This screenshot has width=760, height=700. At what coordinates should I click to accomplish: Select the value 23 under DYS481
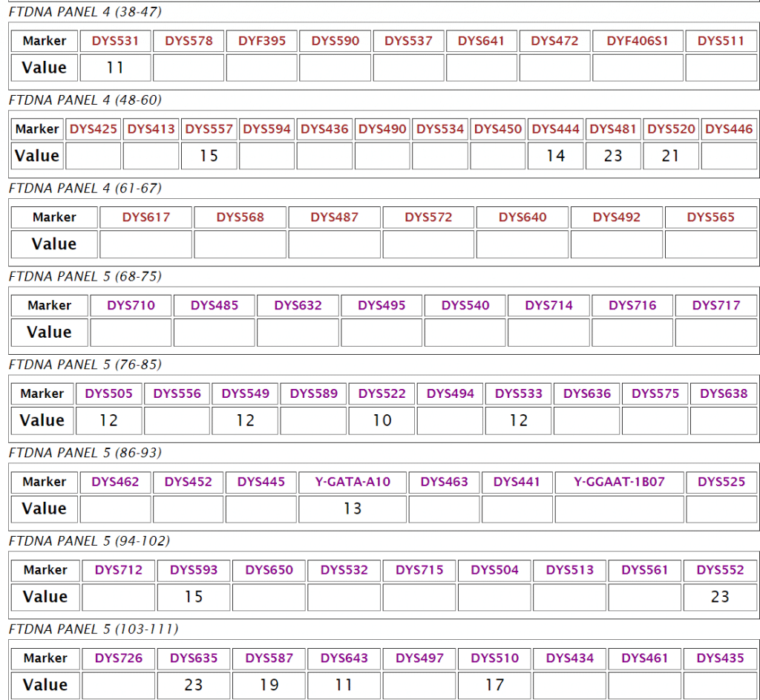pyautogui.click(x=613, y=156)
